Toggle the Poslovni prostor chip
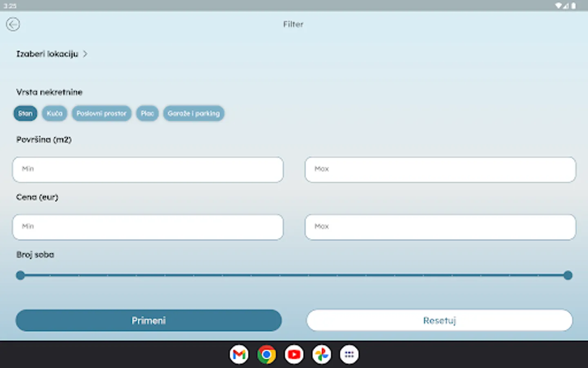This screenshot has height=368, width=588. (102, 113)
